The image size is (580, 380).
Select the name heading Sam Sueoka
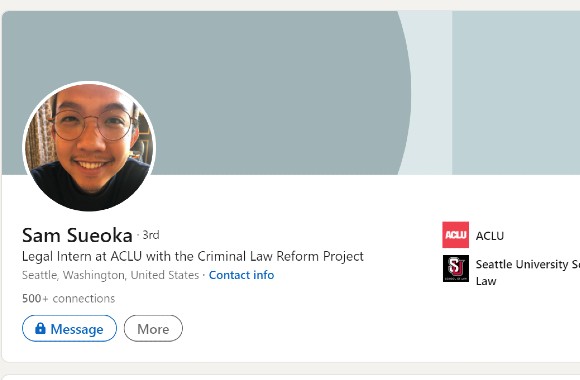point(77,235)
